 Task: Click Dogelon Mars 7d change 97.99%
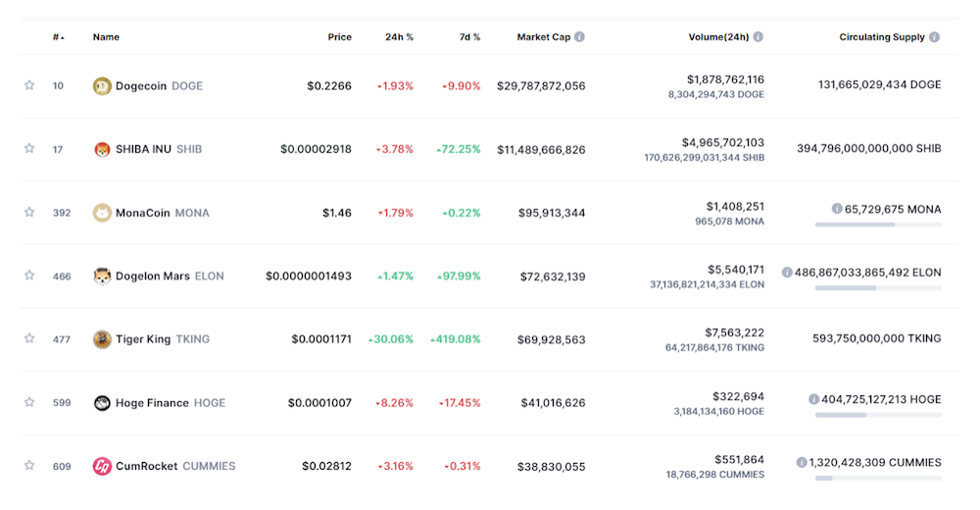tap(459, 276)
